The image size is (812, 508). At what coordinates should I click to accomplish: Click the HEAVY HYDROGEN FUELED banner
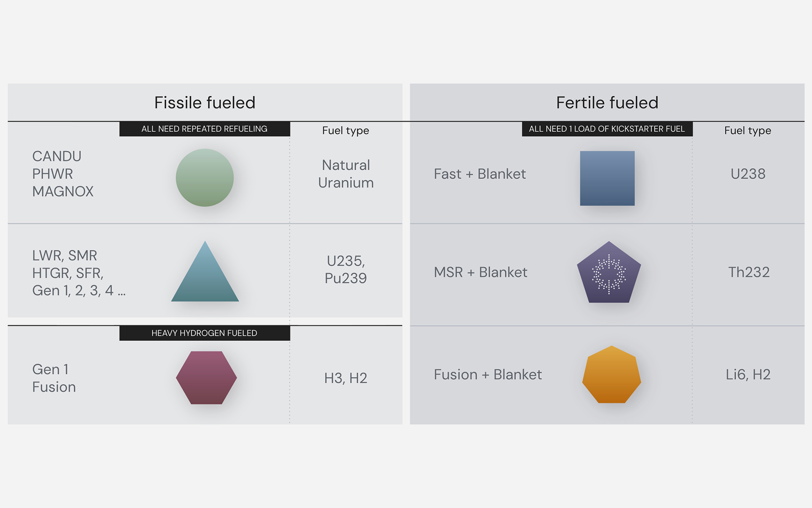click(x=205, y=333)
